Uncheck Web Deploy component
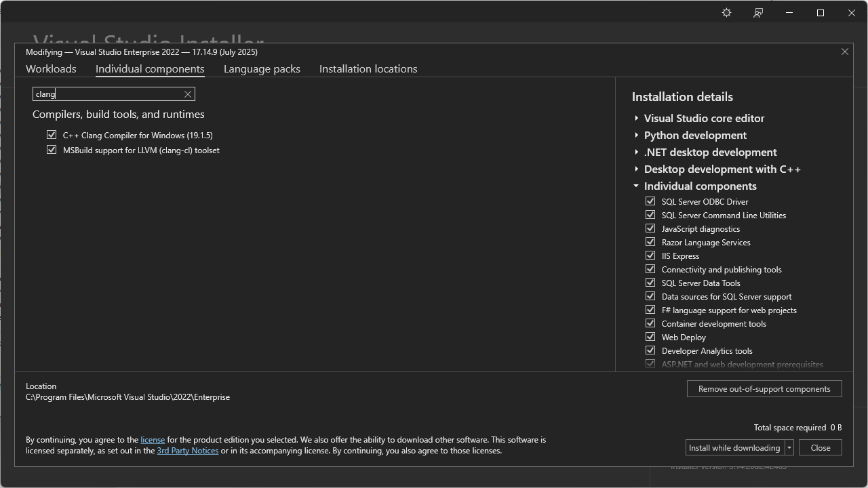The height and width of the screenshot is (488, 868). 650,337
